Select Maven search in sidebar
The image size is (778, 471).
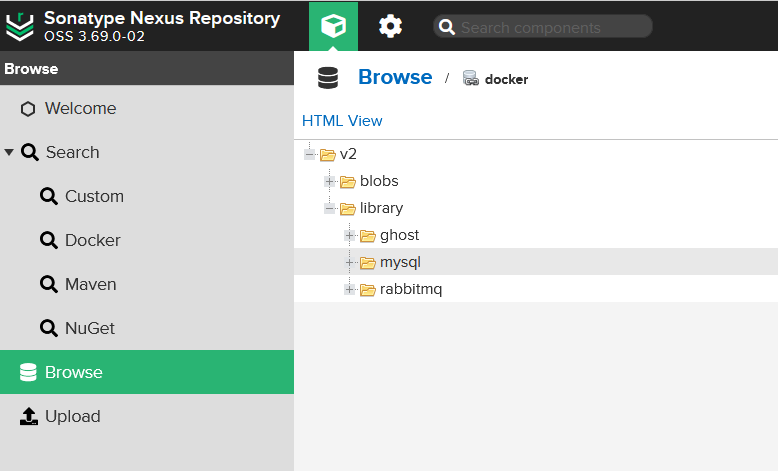(90, 284)
